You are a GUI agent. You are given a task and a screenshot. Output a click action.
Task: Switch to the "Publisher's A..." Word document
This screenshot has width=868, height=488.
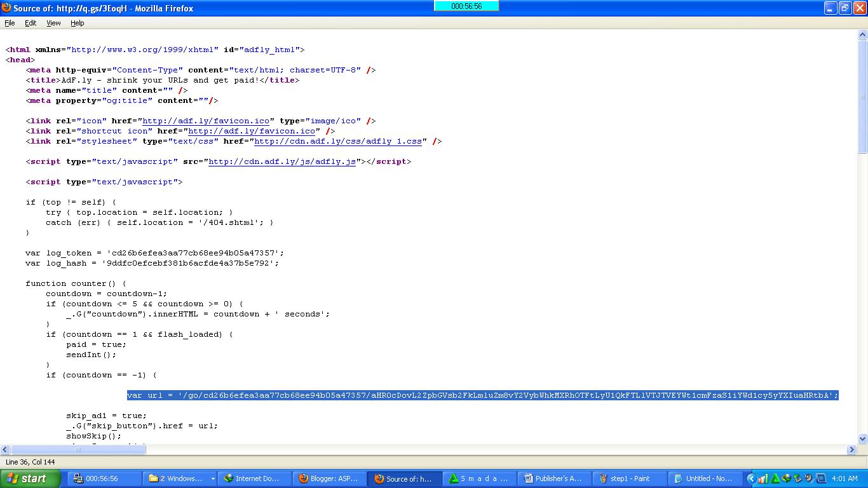[555, 478]
